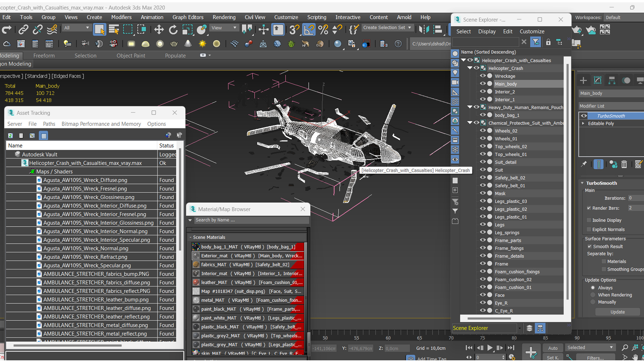This screenshot has width=644, height=362.
Task: Click the lock icon in Scene Explorer
Action: click(x=548, y=42)
